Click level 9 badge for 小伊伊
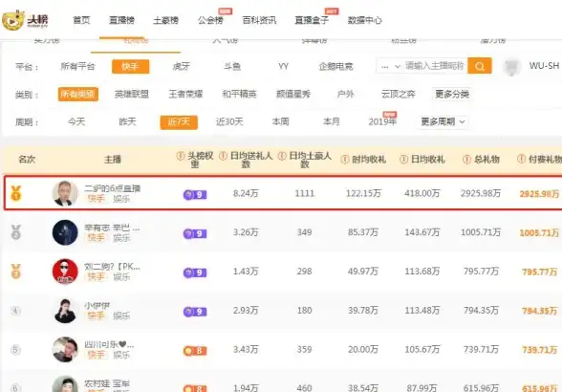The height and width of the screenshot is (392, 562). coord(195,312)
